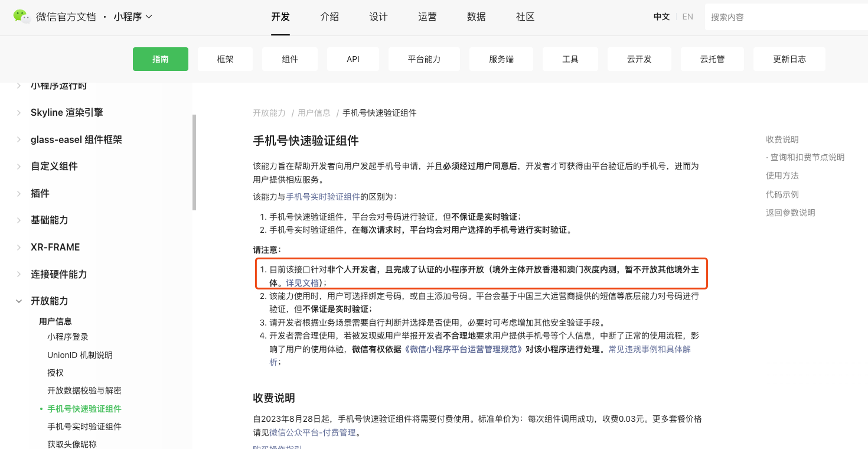
Task: Expand chevron beside 插件
Action: (x=19, y=193)
